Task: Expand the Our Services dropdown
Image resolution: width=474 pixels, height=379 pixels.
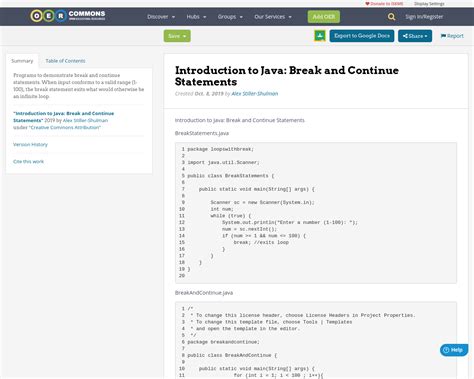Action: (273, 17)
